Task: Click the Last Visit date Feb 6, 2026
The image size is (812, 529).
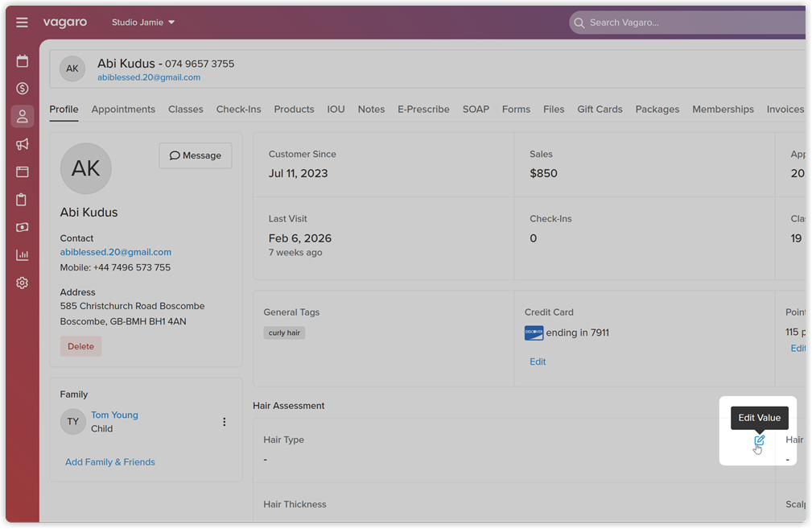Action: pyautogui.click(x=300, y=238)
